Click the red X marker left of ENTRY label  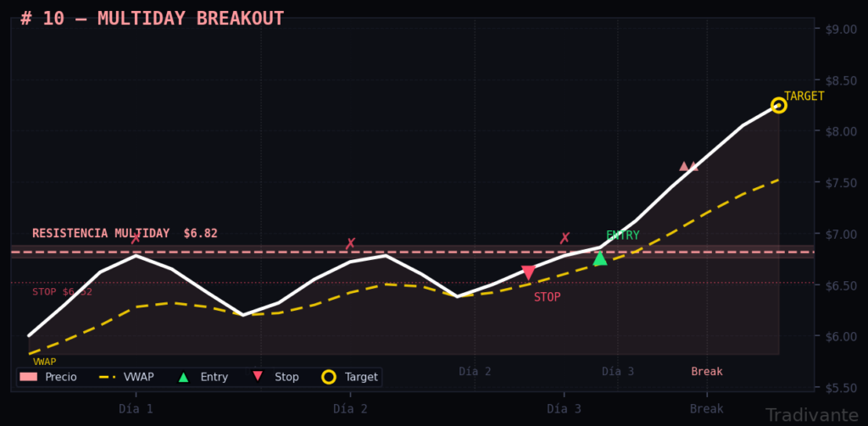(565, 239)
